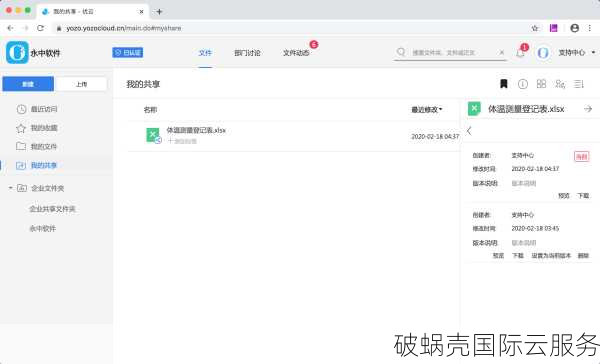The image size is (600, 364).
Task: Open 体温测量登记表.xlsx in file list
Action: (196, 130)
